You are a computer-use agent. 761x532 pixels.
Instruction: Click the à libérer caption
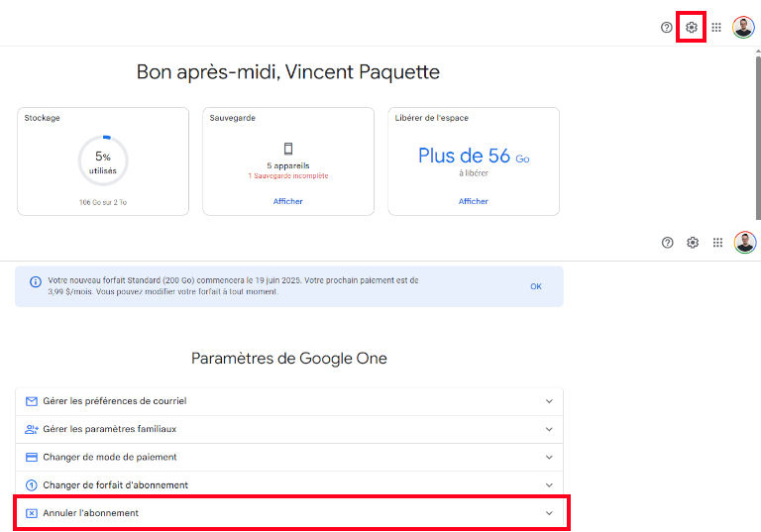click(474, 173)
